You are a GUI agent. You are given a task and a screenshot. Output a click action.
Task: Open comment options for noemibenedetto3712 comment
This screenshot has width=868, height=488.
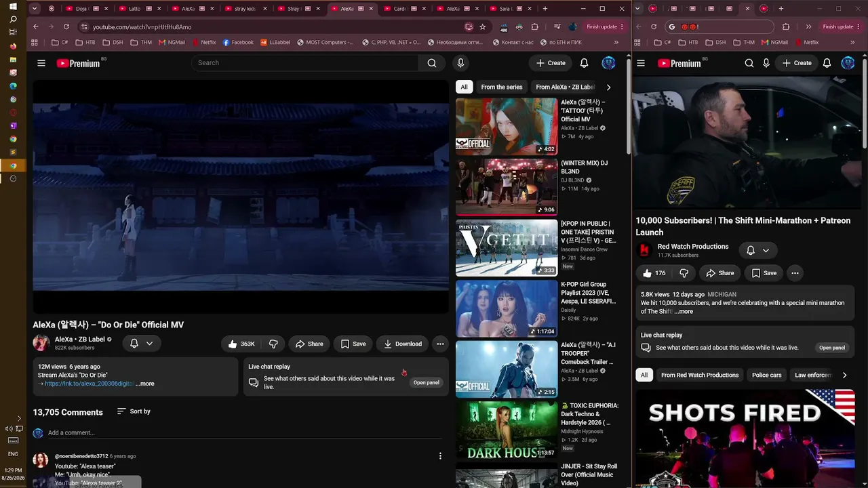coord(440,456)
